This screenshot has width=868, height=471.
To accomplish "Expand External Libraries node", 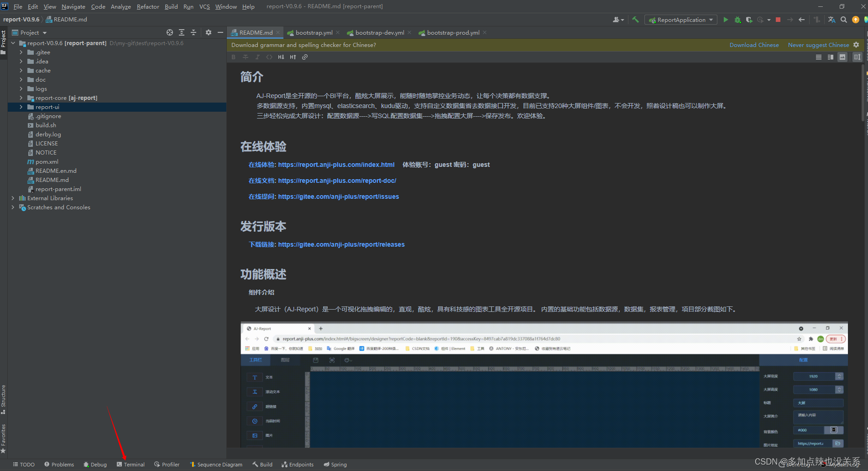I will coord(13,198).
